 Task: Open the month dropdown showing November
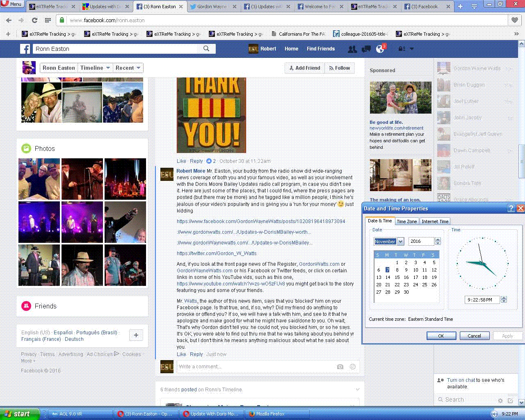click(400, 242)
